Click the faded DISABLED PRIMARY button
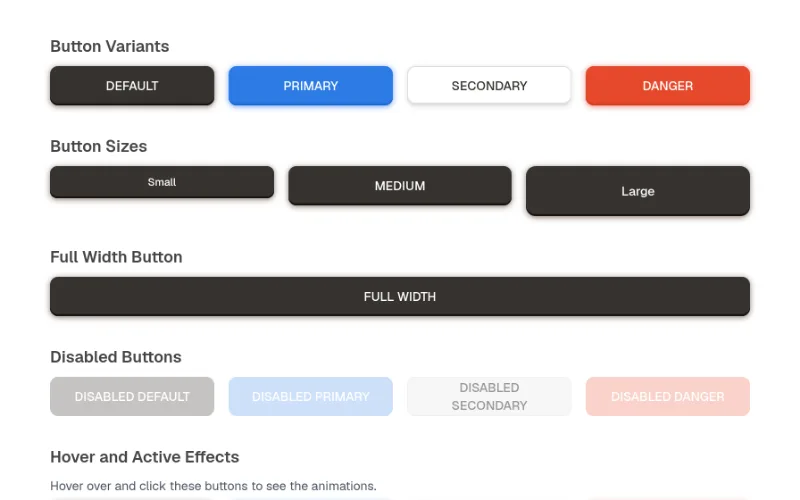Screen dimensions: 800x500 (x=311, y=396)
